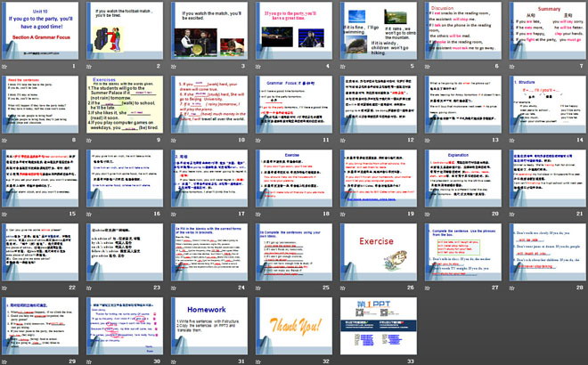The image size is (588, 365).
Task: Click the transition star icon under slide 10
Action: coord(174,140)
